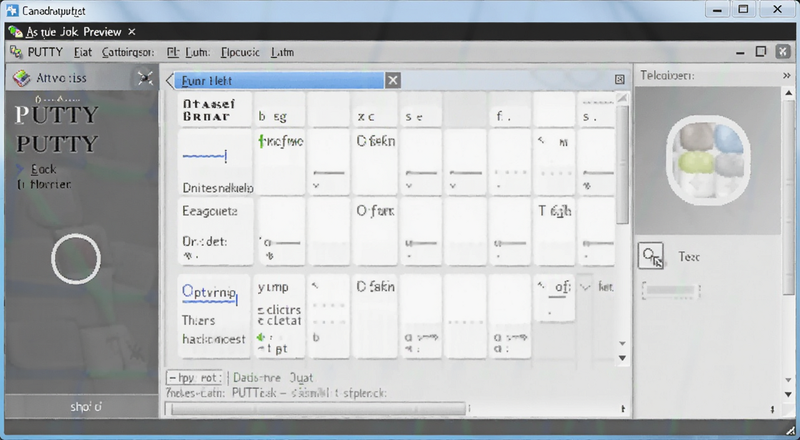800x440 pixels.
Task: Click the blue Optvrnp link
Action: pos(209,292)
